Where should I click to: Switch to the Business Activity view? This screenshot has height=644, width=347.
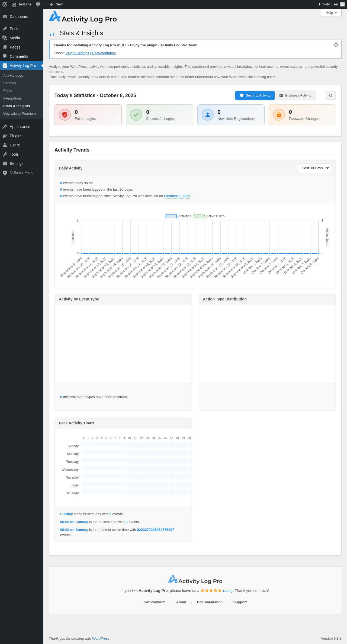coord(295,95)
